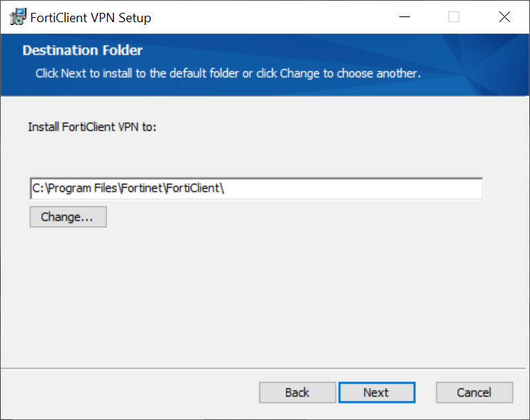
Task: Click the installer icon in the title bar
Action: pyautogui.click(x=18, y=18)
